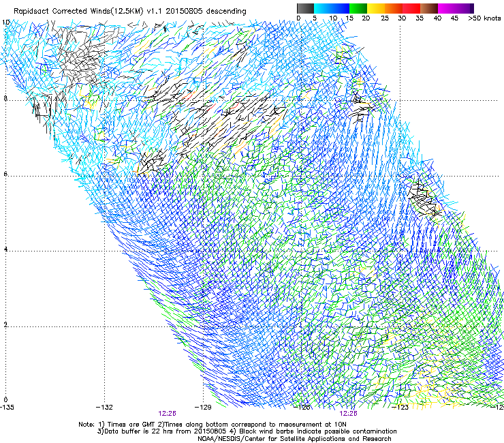Click the yellow 20-25 knots color segment
This screenshot has height=443, width=504.
tap(376, 8)
